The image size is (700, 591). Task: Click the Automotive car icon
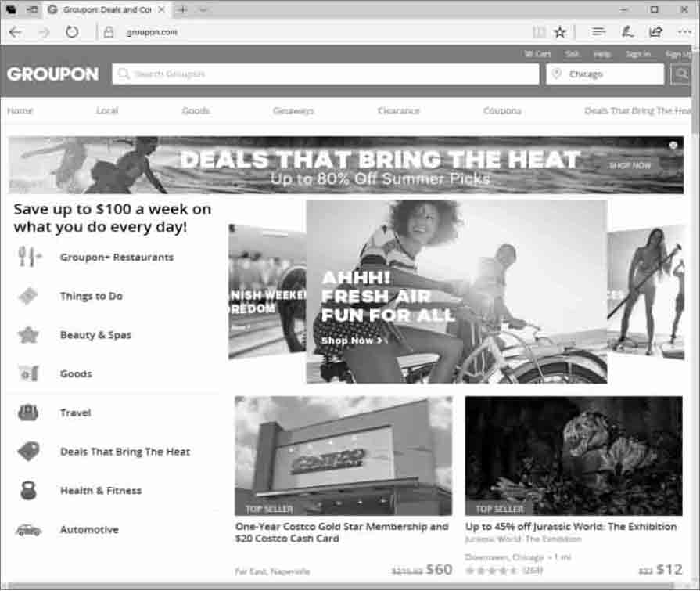[28, 530]
